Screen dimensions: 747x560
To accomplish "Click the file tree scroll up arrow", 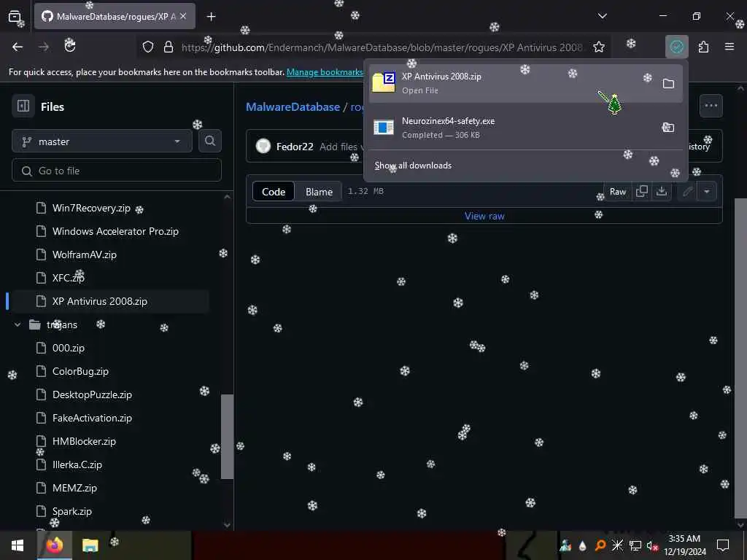I will click(228, 197).
